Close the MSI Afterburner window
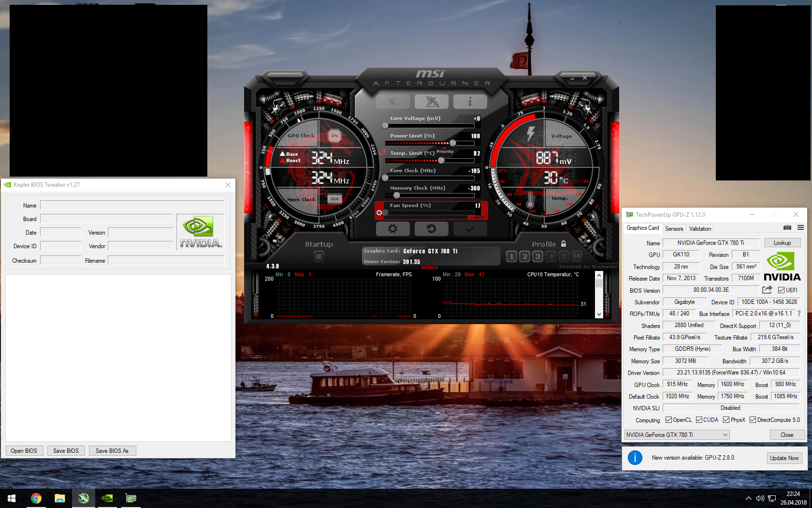This screenshot has width=812, height=508. [585, 78]
